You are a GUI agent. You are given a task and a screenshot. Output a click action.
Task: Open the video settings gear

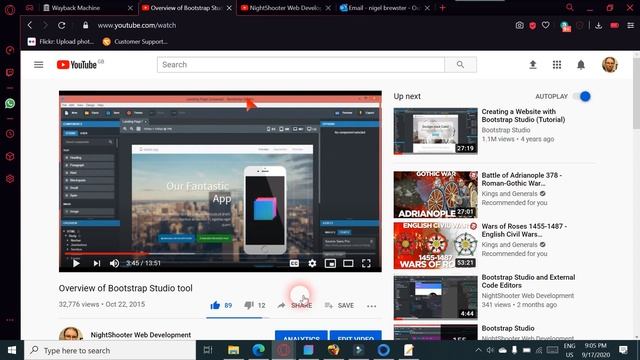click(312, 263)
